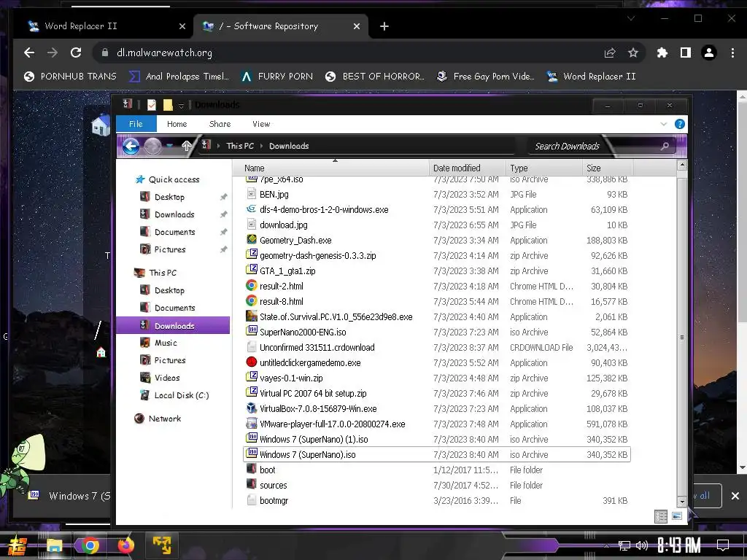
Task: Select Geometry_Dash.exe file icon
Action: click(x=252, y=239)
